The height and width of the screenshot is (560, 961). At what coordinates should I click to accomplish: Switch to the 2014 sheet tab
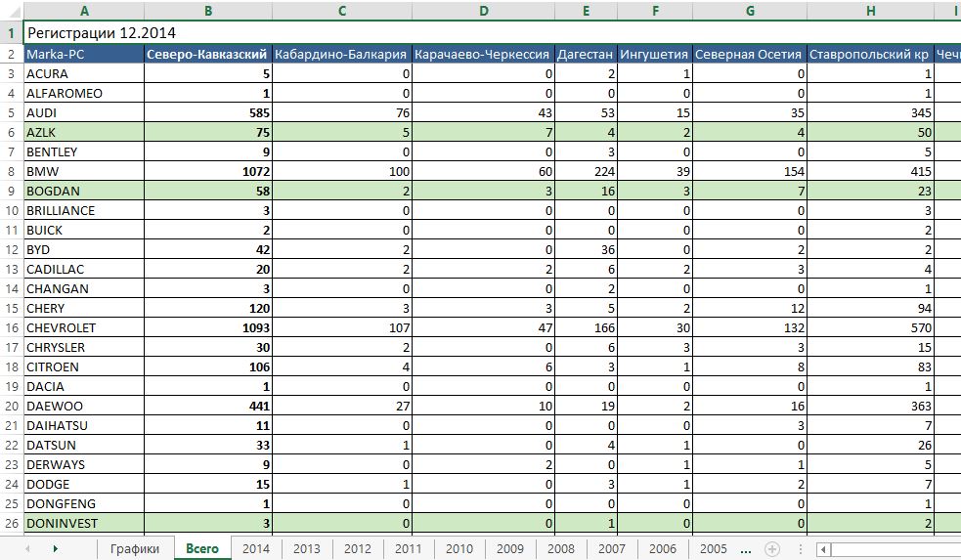click(256, 549)
